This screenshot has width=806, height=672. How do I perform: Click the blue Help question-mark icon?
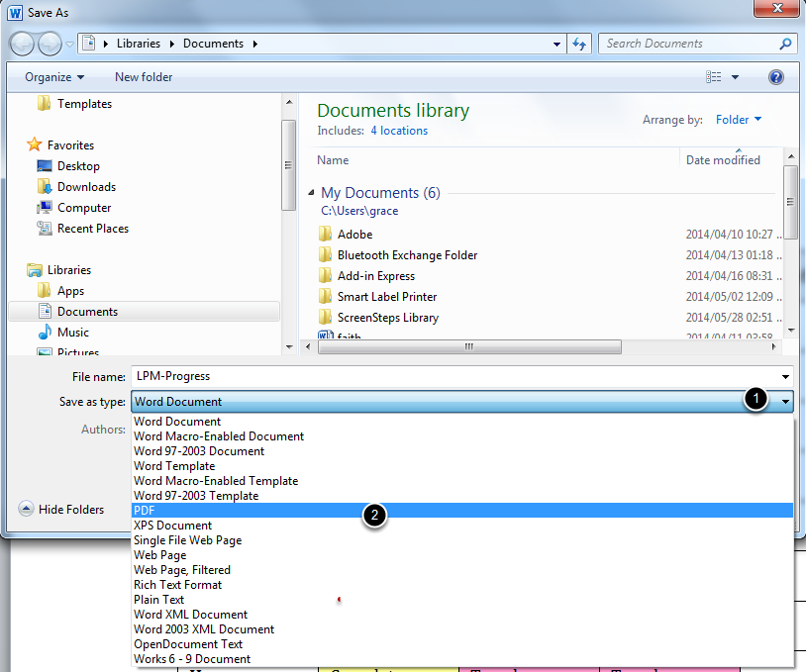click(x=775, y=76)
